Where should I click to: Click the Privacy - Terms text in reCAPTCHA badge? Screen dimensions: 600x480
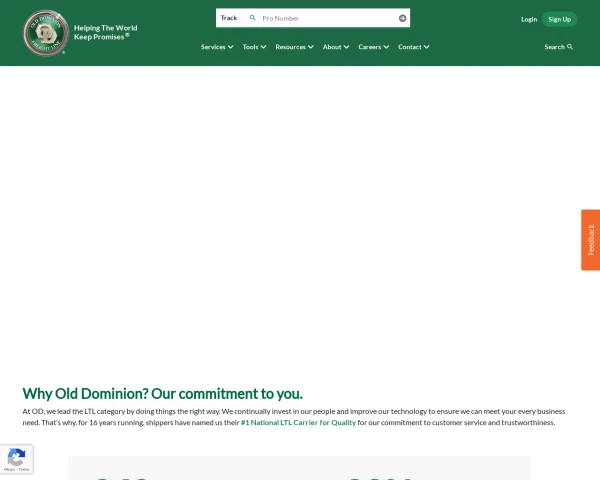(16, 469)
